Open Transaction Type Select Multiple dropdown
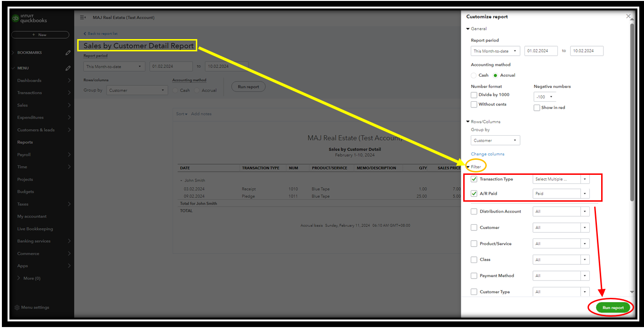The image size is (644, 328). [x=561, y=179]
